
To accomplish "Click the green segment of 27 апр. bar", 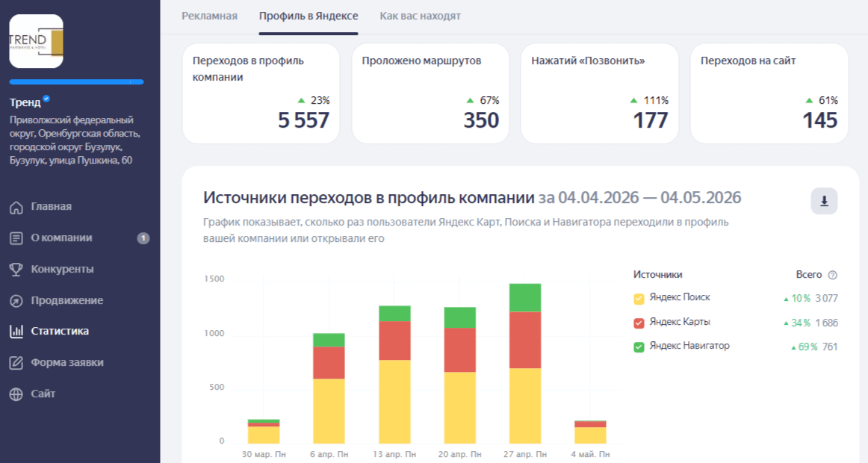I will point(525,298).
